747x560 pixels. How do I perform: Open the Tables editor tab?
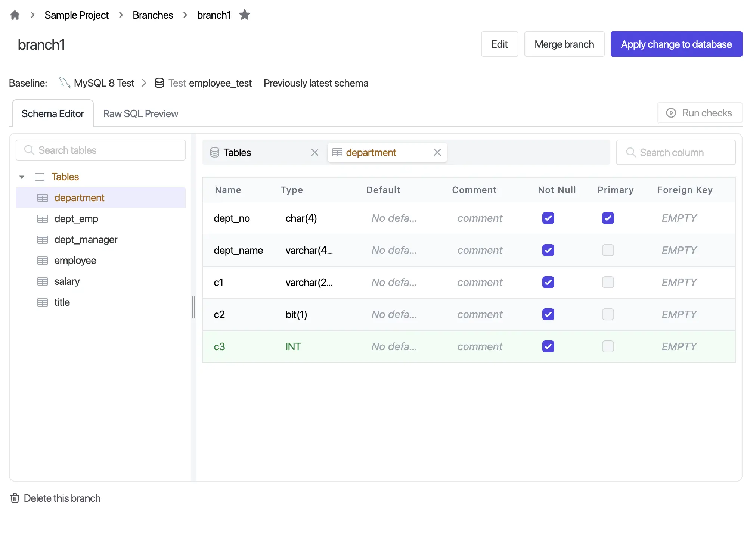point(264,152)
